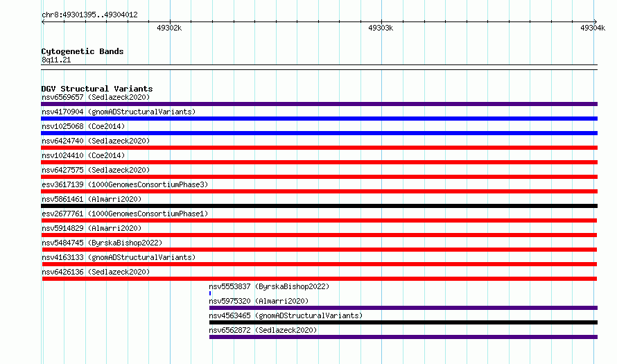This screenshot has height=364, width=617.
Task: Open the nsv1024410 (Coe2014) variant label
Action: tap(83, 155)
